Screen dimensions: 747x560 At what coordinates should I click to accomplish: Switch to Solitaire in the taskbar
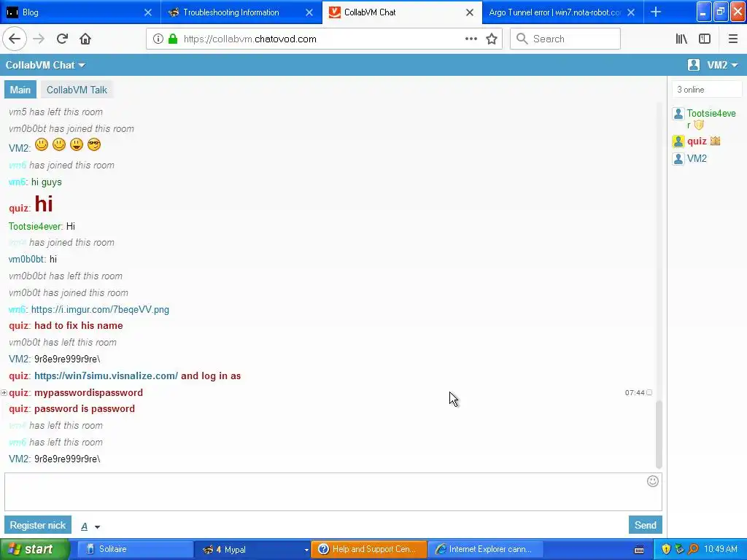point(135,549)
